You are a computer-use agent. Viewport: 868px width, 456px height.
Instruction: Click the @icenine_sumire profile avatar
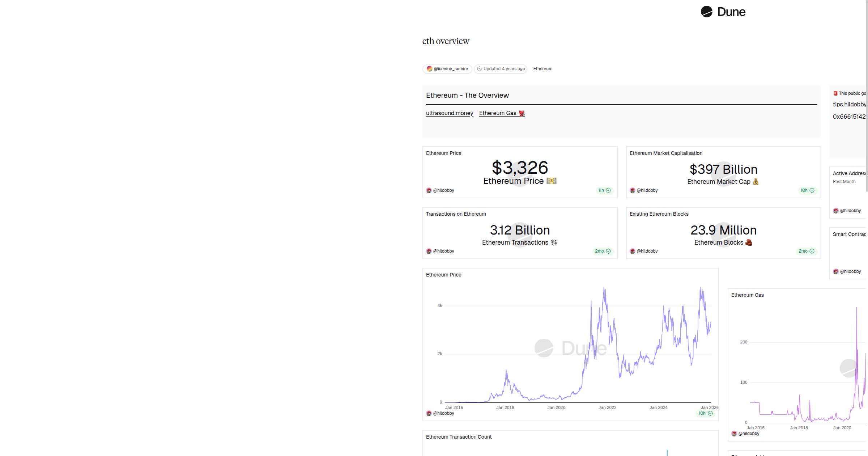pyautogui.click(x=430, y=69)
